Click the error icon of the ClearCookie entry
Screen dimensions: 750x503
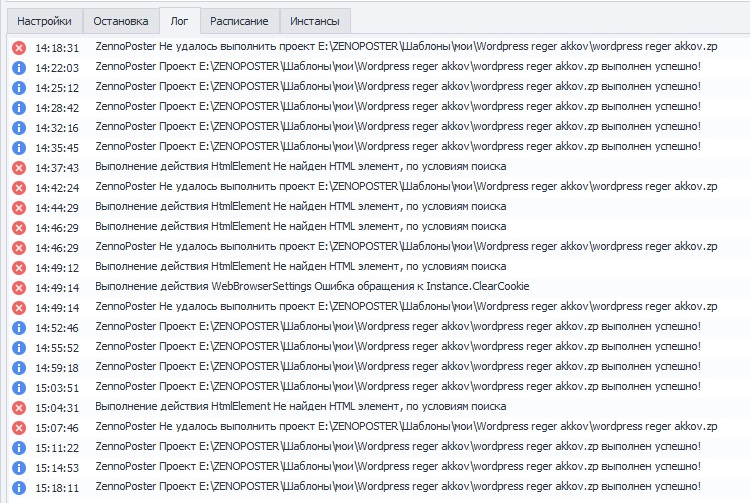tap(19, 288)
